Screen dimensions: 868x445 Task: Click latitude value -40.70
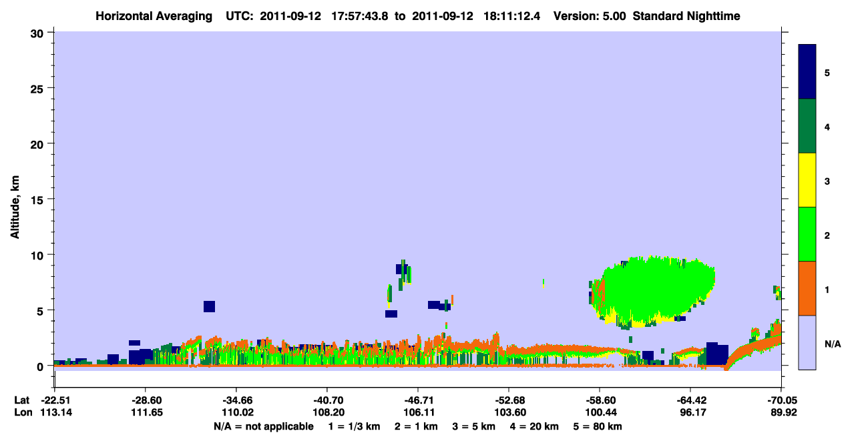pos(327,400)
